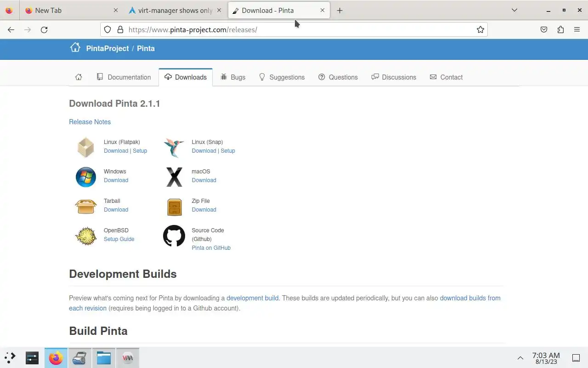Download the Windows version
588x368 pixels.
(x=116, y=180)
